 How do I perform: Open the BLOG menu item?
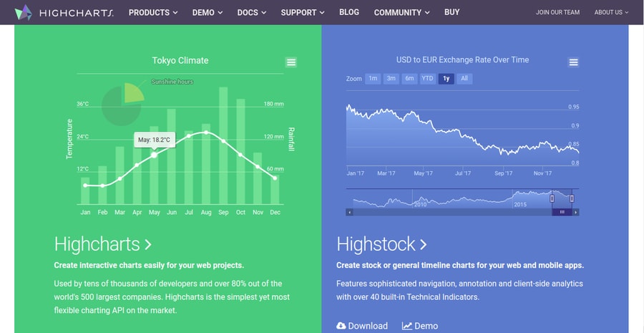(349, 12)
